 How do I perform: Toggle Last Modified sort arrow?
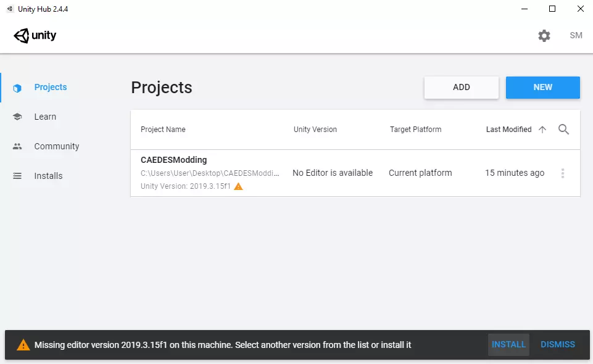click(542, 130)
